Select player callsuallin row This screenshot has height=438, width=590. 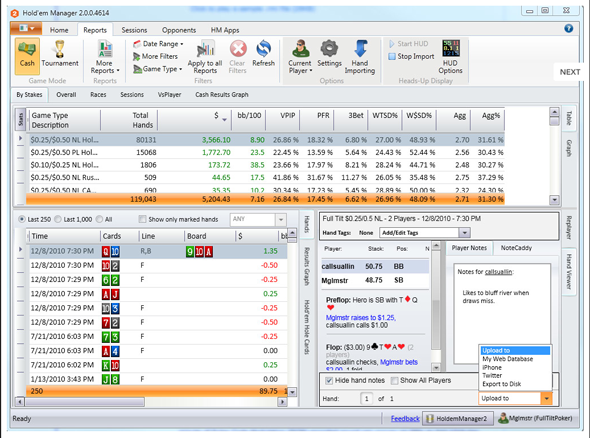tap(375, 266)
